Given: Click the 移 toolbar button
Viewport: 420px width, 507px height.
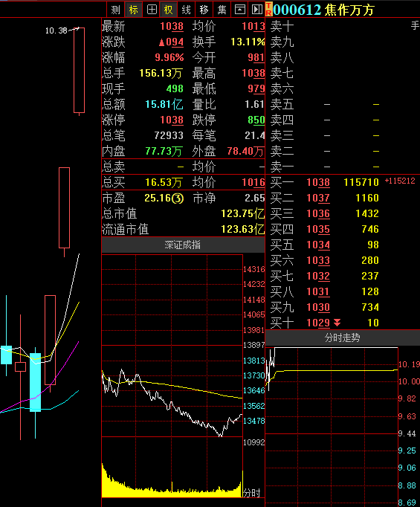Looking at the screenshot, I should pyautogui.click(x=204, y=10).
